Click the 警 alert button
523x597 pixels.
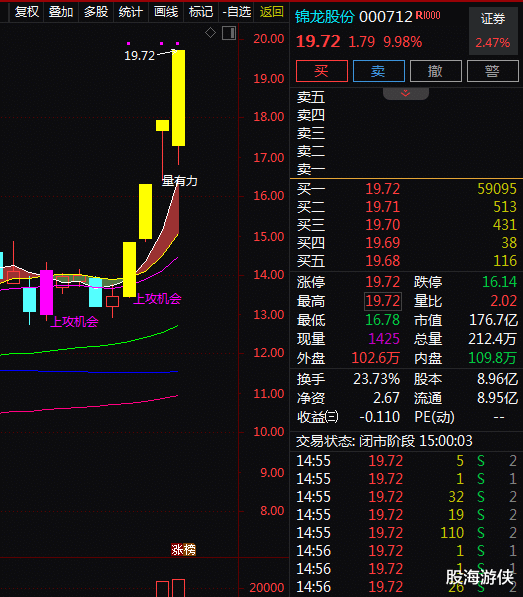(493, 71)
